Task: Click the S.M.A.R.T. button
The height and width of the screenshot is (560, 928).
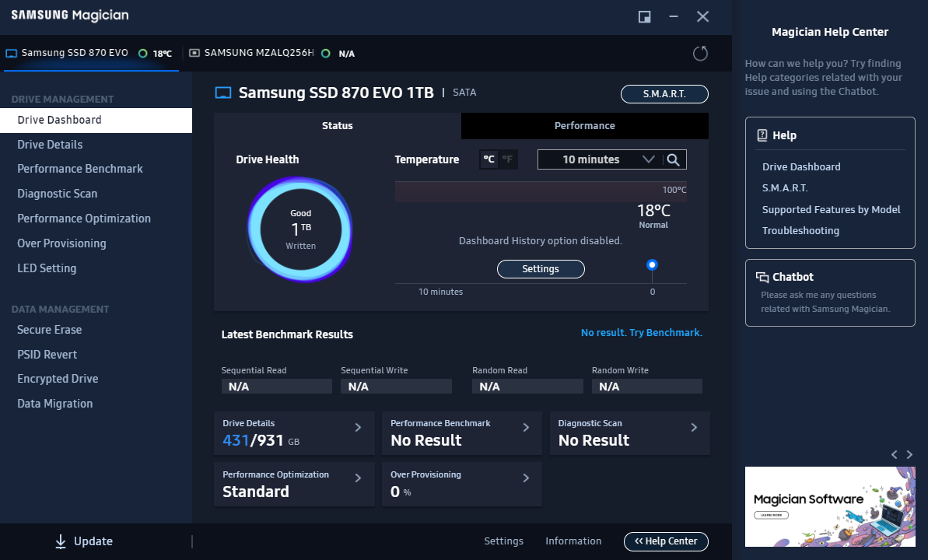Action: coord(664,94)
